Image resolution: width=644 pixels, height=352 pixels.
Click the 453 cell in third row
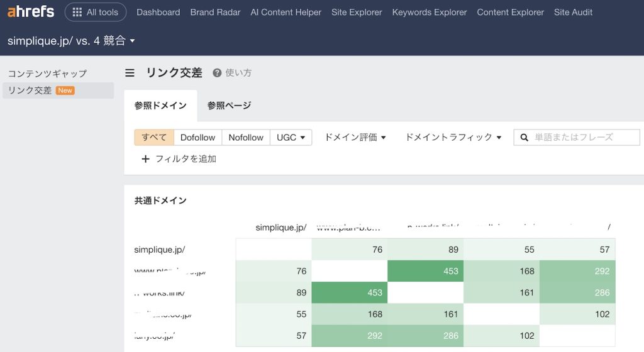coord(350,292)
